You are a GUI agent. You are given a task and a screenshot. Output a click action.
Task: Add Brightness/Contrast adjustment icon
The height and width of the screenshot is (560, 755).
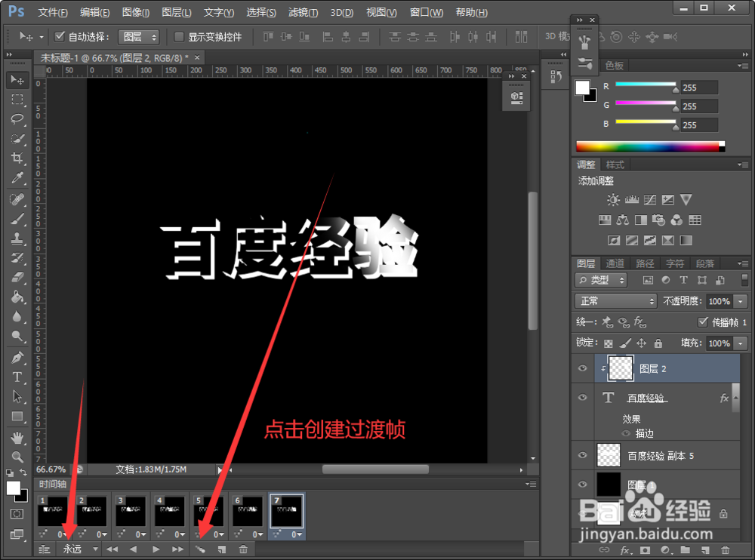click(x=613, y=200)
